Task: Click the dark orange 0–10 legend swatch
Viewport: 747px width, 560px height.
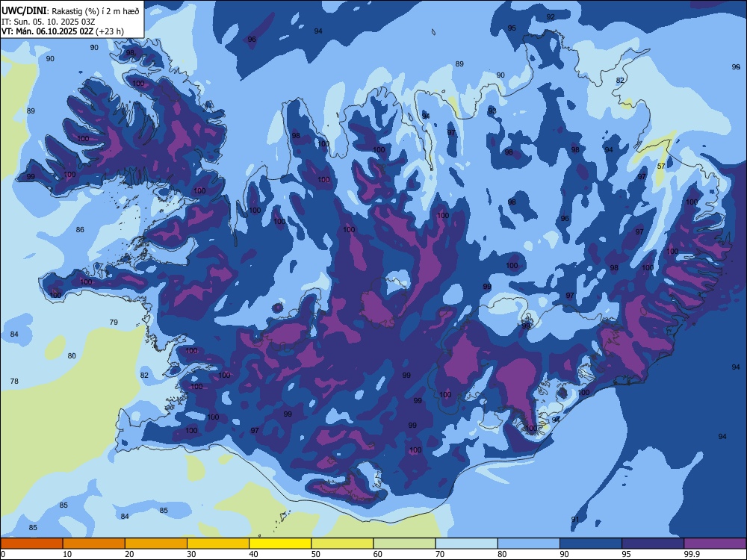Action: click(31, 544)
